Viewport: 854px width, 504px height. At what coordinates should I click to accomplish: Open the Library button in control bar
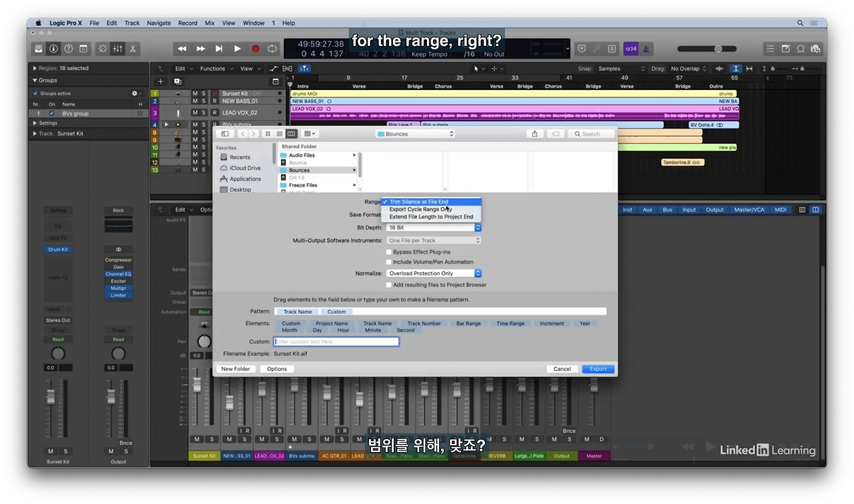click(39, 49)
